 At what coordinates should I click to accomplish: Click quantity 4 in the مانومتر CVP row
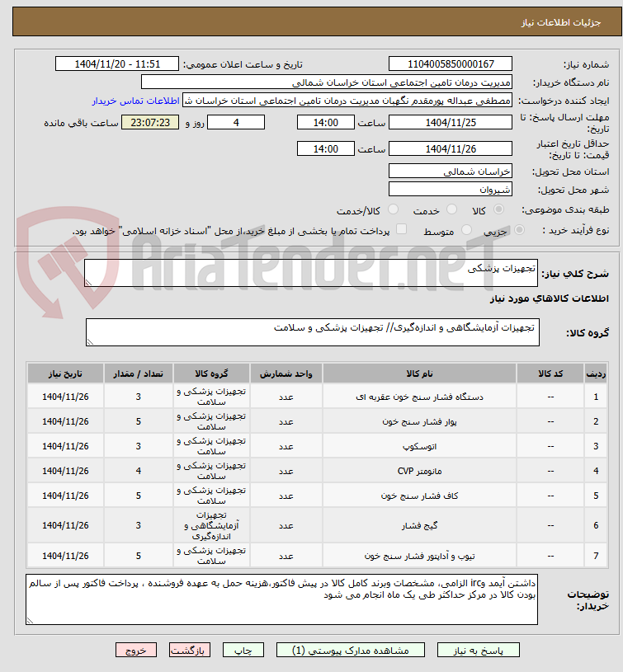pyautogui.click(x=138, y=471)
